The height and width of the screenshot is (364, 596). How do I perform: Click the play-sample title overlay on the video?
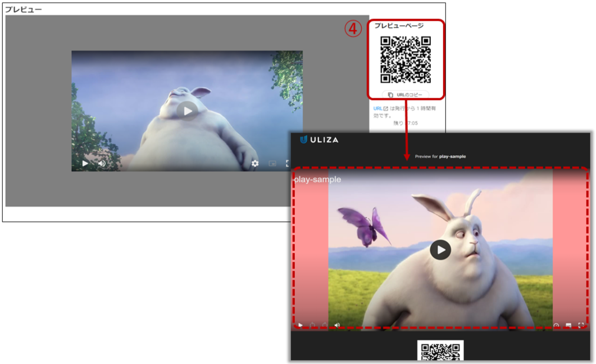click(x=317, y=179)
